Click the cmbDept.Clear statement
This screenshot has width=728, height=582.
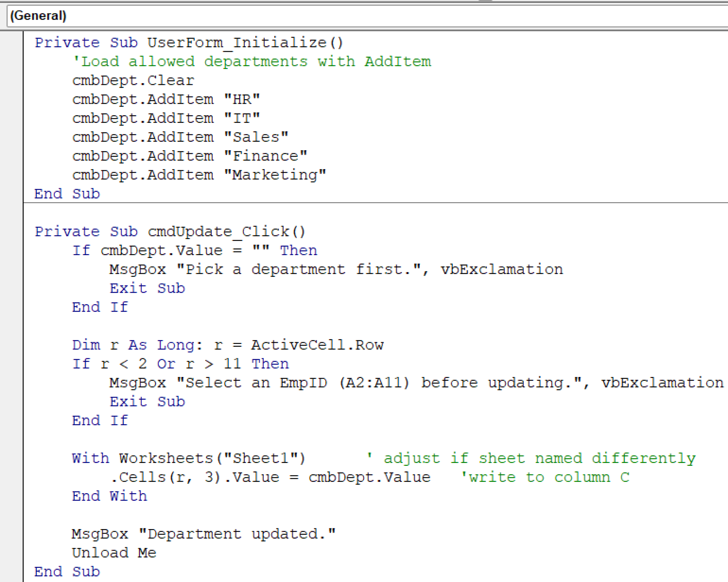tap(133, 80)
